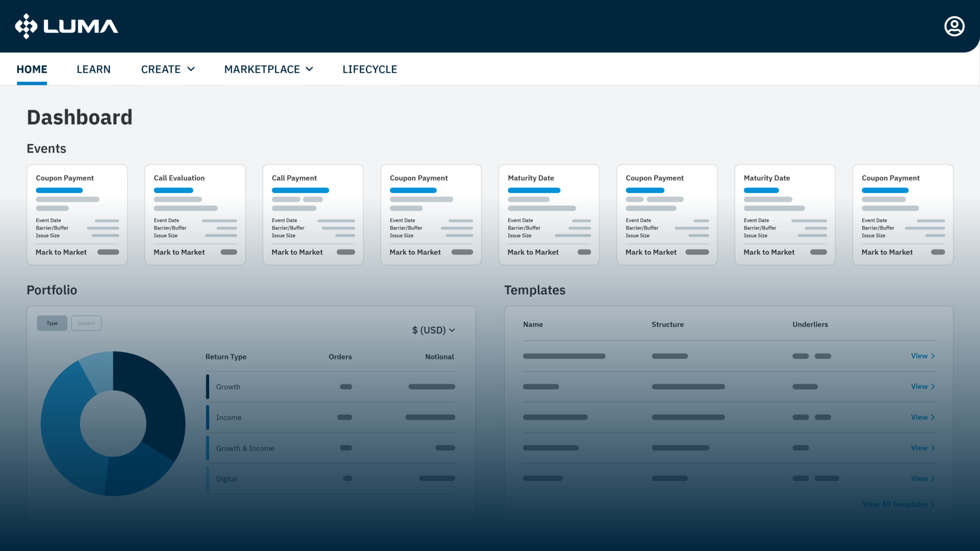Screen dimensions: 980x551
Task: Enable the Issuers filter in Portfolio
Action: [86, 323]
